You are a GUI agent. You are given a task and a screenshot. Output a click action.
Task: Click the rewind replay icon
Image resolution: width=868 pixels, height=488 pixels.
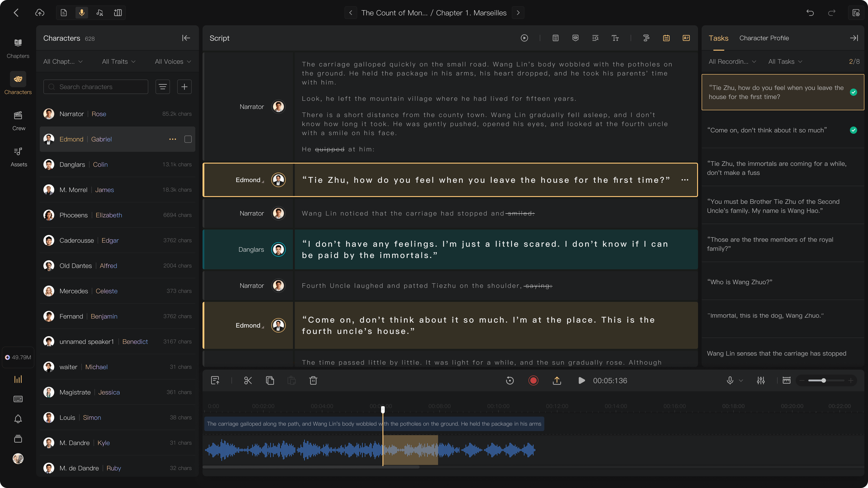pyautogui.click(x=510, y=380)
